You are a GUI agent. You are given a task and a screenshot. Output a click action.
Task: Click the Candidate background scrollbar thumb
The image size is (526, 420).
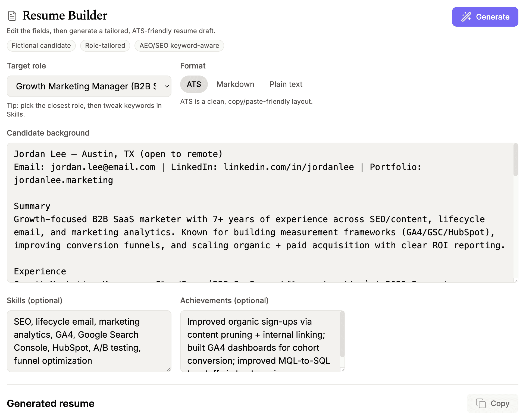(x=515, y=160)
